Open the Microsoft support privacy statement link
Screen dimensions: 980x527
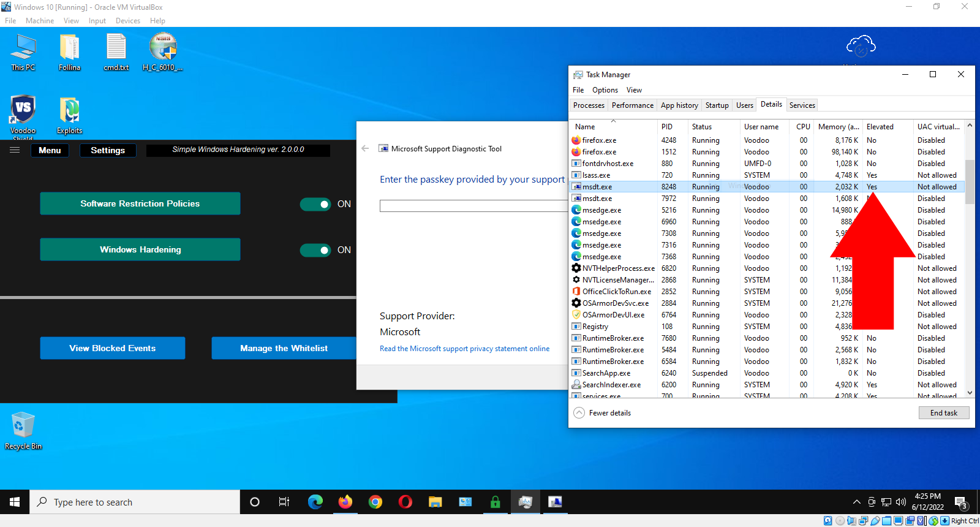pos(464,349)
